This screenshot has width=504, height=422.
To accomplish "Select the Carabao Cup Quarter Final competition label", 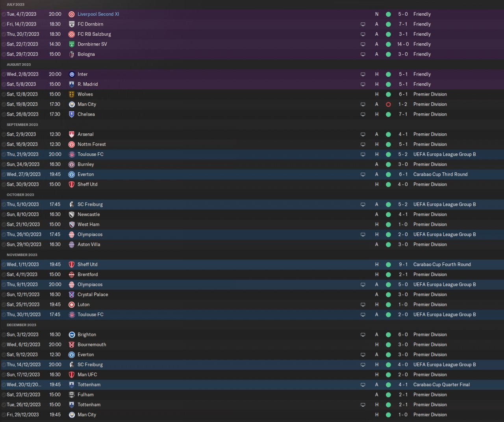I will (441, 385).
